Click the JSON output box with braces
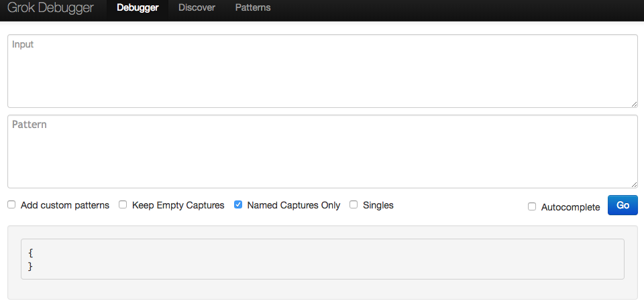 tap(323, 259)
